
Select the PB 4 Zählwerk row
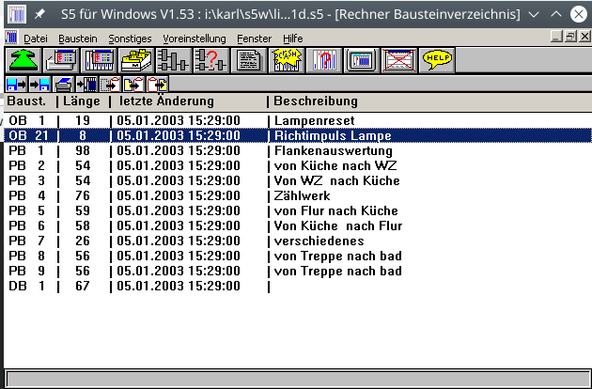(298, 196)
